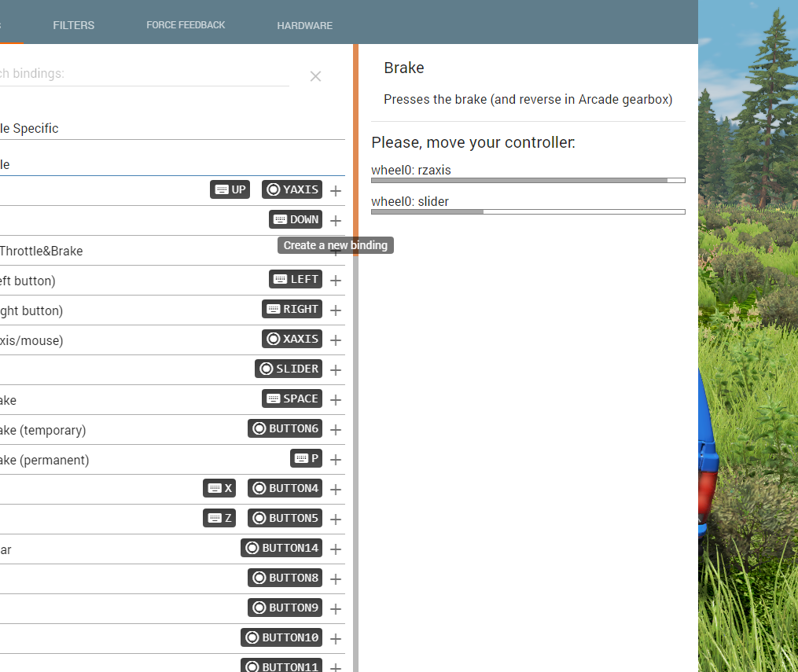Add a binding next to LEFT
The height and width of the screenshot is (672, 798).
(336, 281)
